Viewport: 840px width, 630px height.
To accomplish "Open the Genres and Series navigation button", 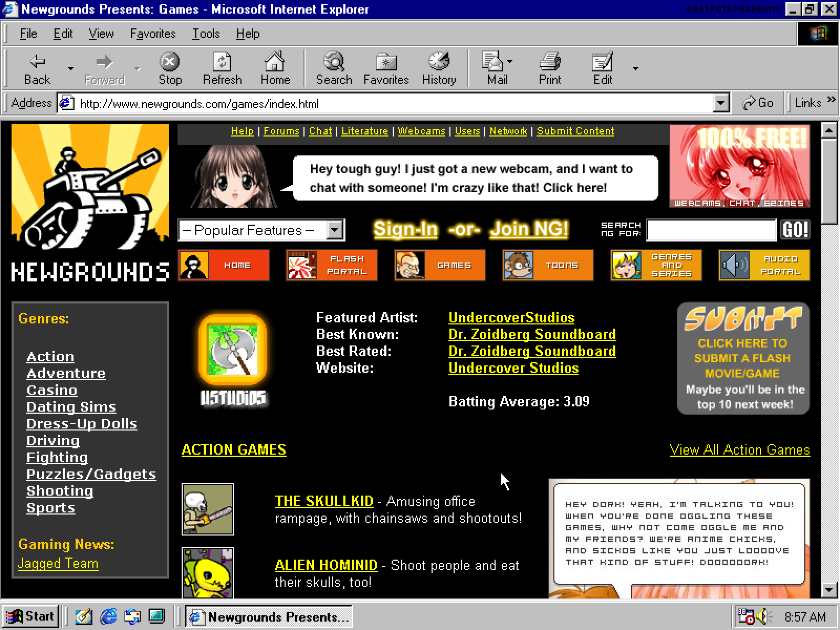I will coord(656,265).
